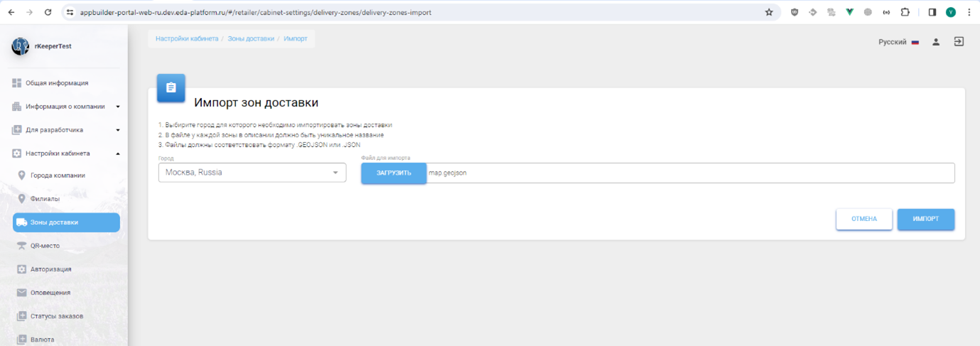Open Города компании in sidebar
This screenshot has height=346, width=980.
click(58, 175)
